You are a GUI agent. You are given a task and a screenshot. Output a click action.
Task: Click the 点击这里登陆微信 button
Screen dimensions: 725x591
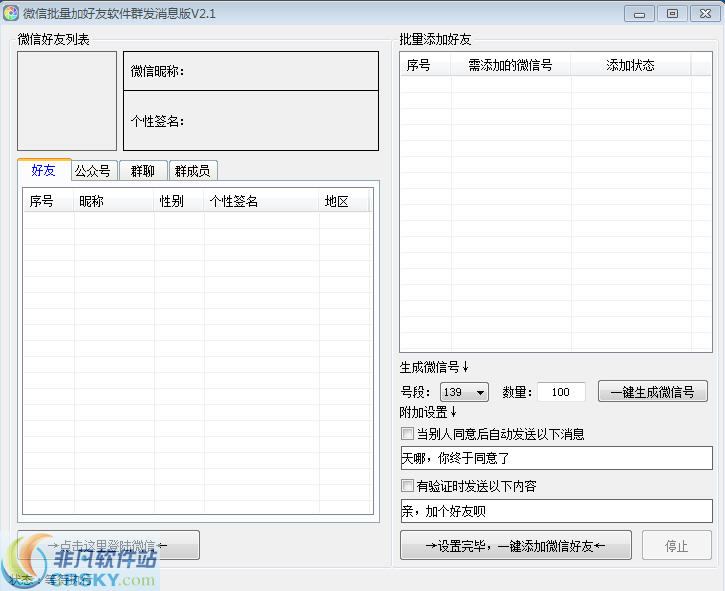coord(109,546)
